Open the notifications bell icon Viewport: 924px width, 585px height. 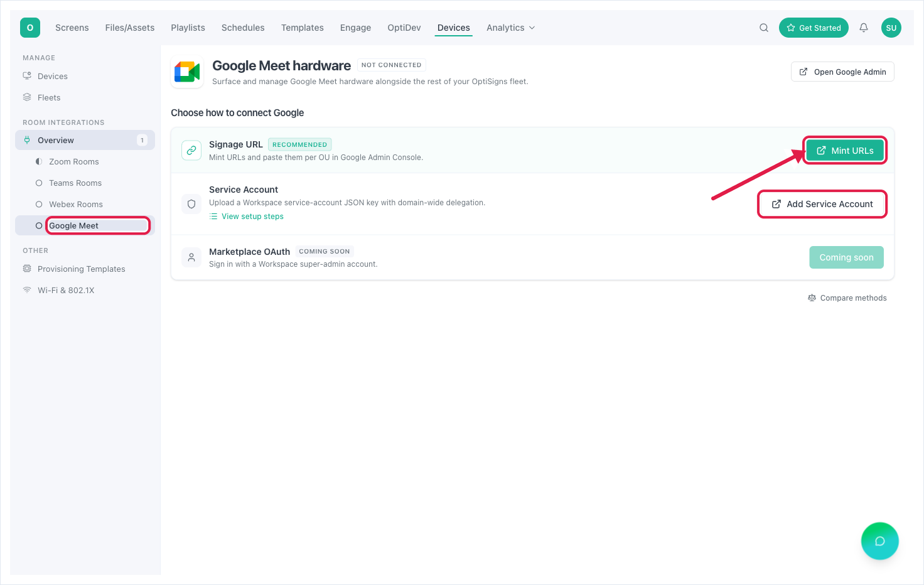click(864, 28)
